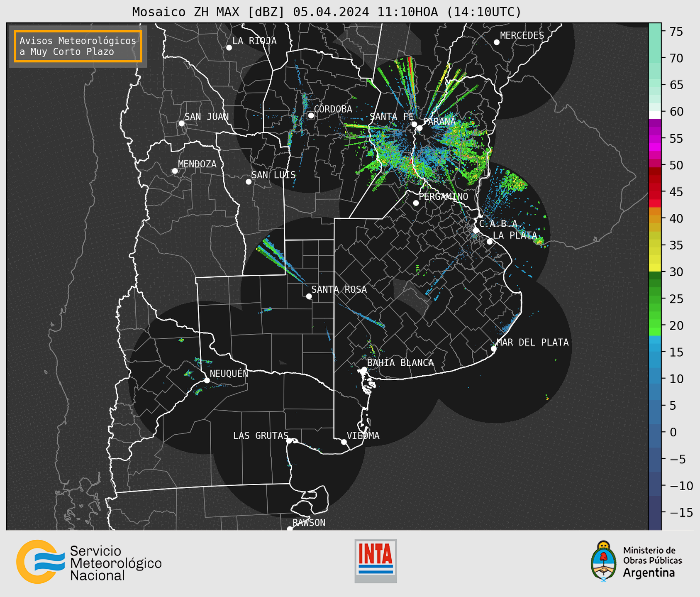Click the SAN LUIS city marker
This screenshot has height=597, width=700.
pos(249,182)
